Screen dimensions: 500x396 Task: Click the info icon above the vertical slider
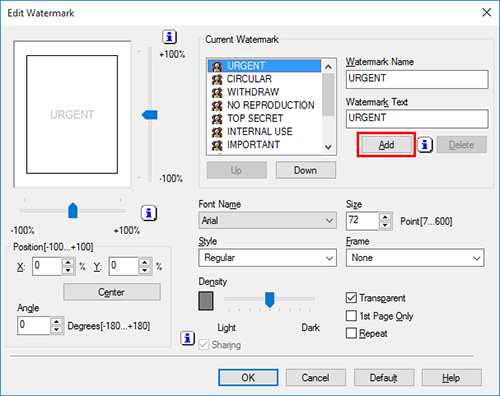tap(169, 37)
